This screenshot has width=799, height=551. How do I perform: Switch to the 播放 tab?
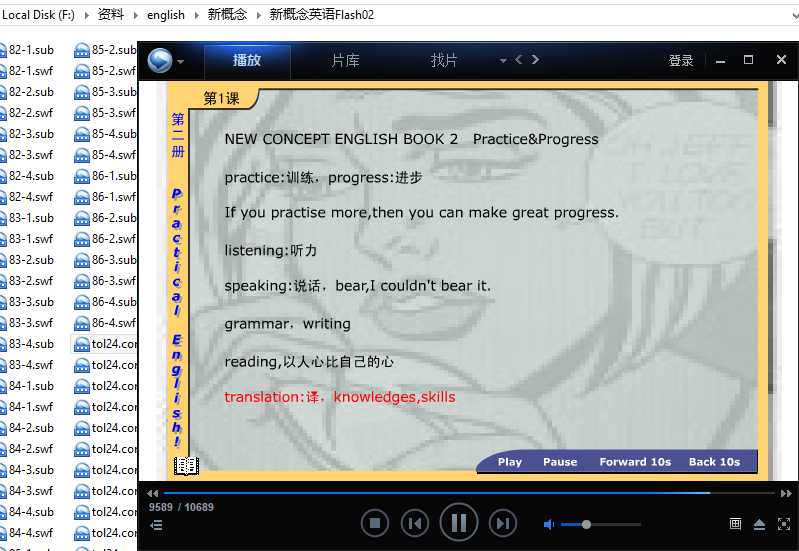tap(247, 60)
